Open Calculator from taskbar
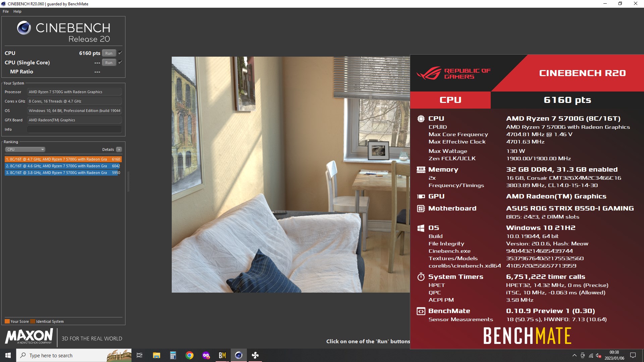The height and width of the screenshot is (362, 644). (x=173, y=355)
